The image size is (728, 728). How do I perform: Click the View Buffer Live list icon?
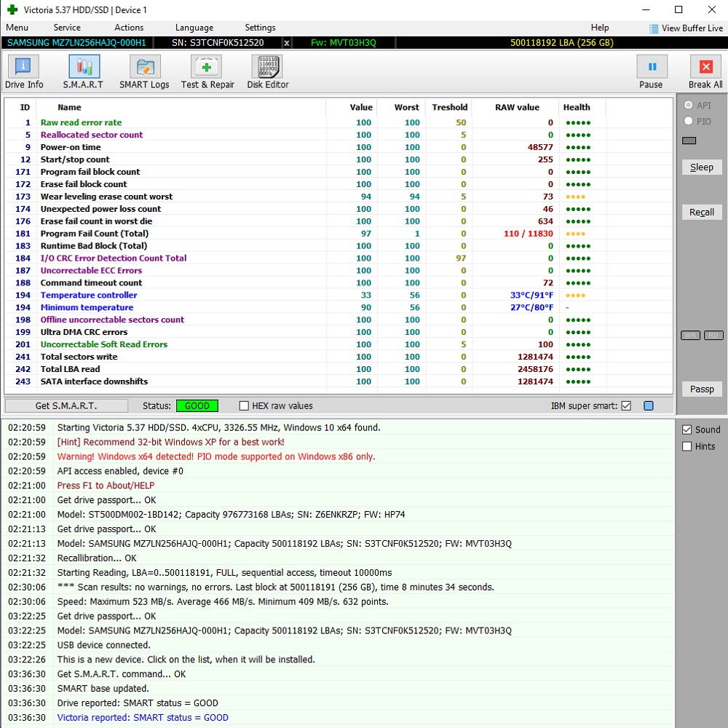click(653, 28)
